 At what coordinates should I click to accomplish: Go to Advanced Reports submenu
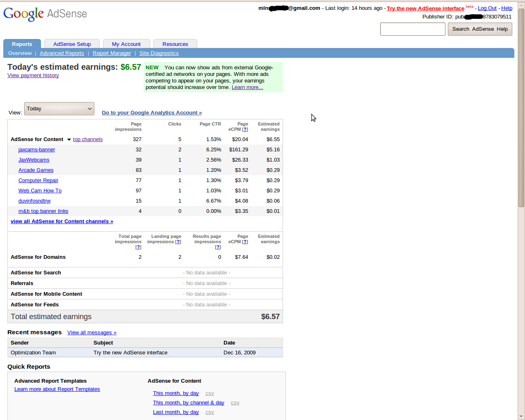tap(62, 53)
